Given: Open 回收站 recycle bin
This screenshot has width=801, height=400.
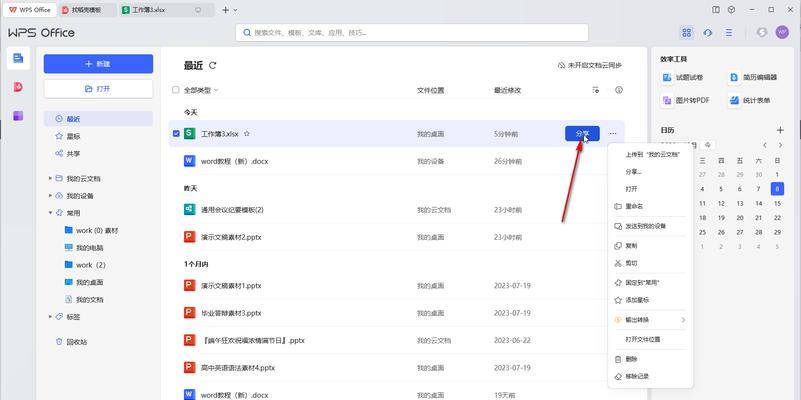Looking at the screenshot, I should click(98, 342).
